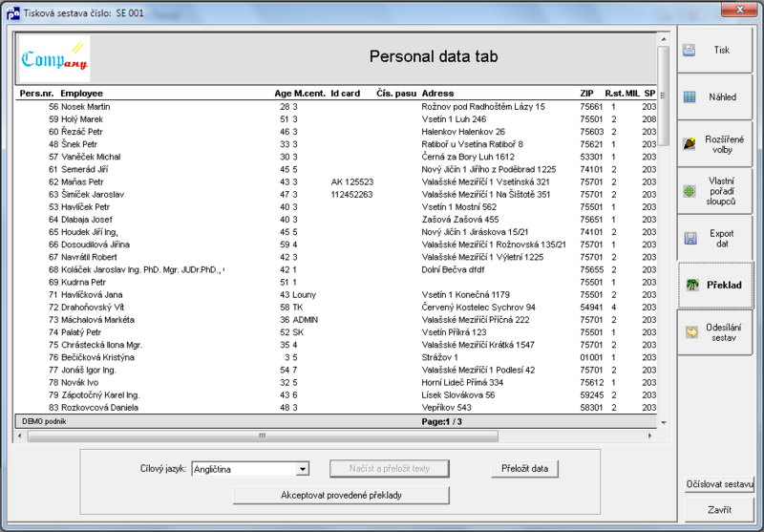The image size is (764, 532).
Task: Click the Company logo image
Action: pos(54,58)
